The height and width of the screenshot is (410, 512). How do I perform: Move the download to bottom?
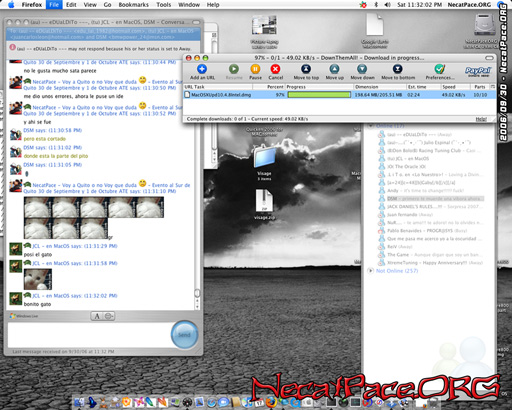point(397,69)
